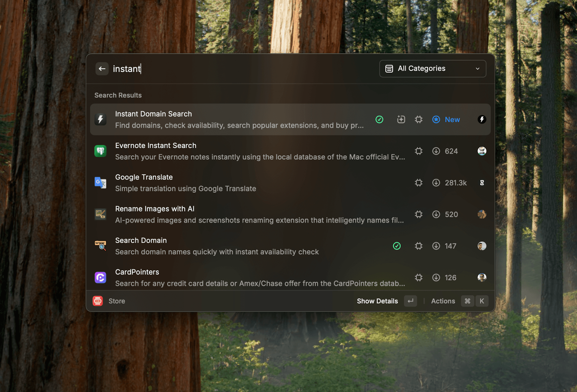Click the New badge on Instant Domain Search
The image size is (577, 392).
[x=446, y=120]
